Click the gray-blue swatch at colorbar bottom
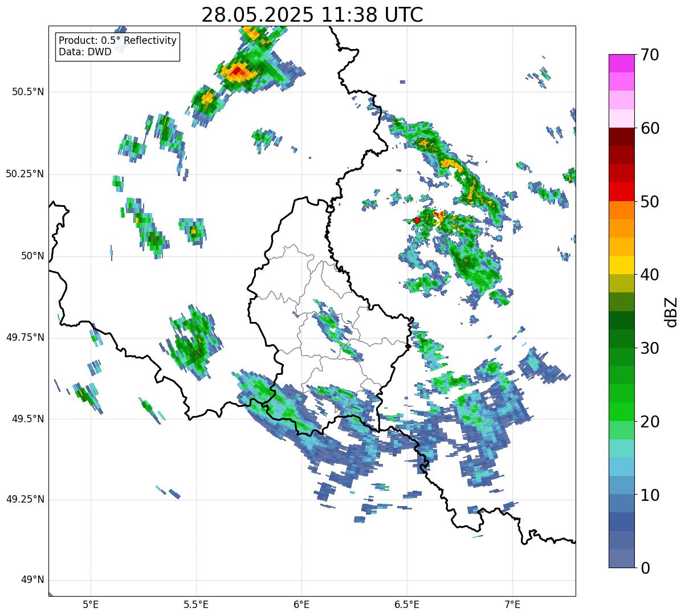The width and height of the screenshot is (685, 616). (621, 558)
